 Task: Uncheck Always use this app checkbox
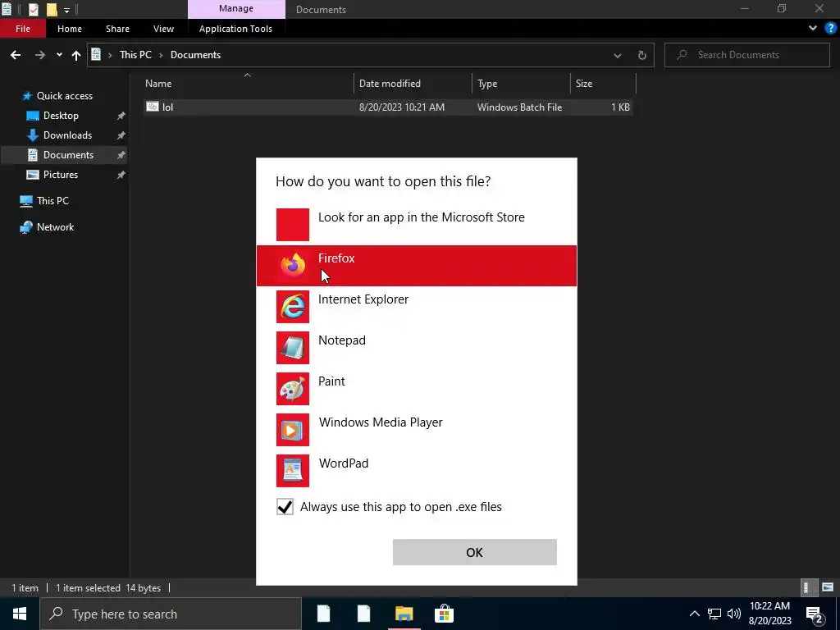285,507
